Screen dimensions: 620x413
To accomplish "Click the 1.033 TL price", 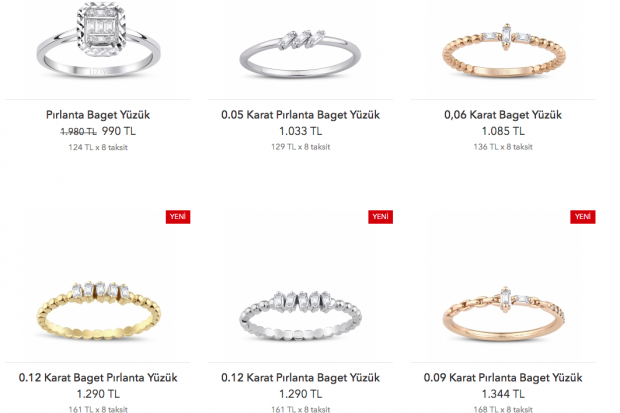I will click(301, 131).
